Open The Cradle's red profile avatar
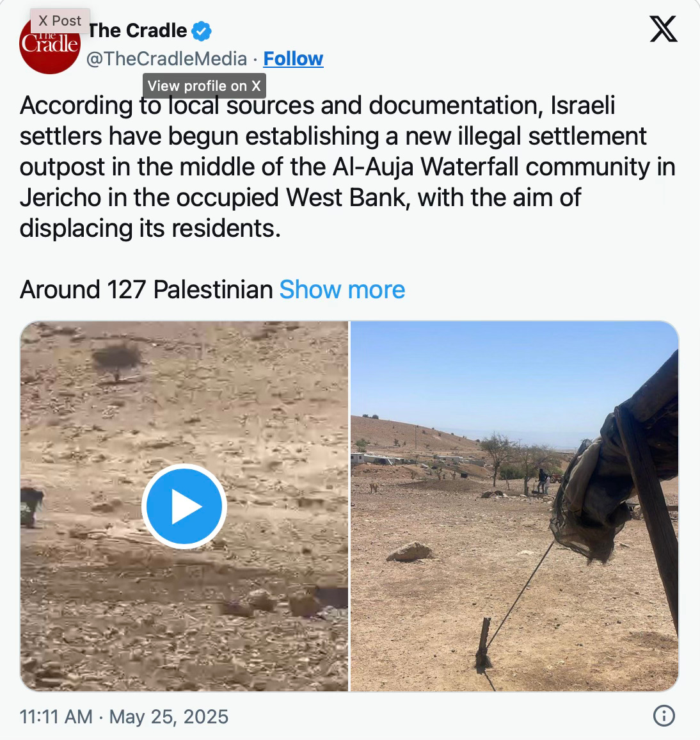 [49, 44]
